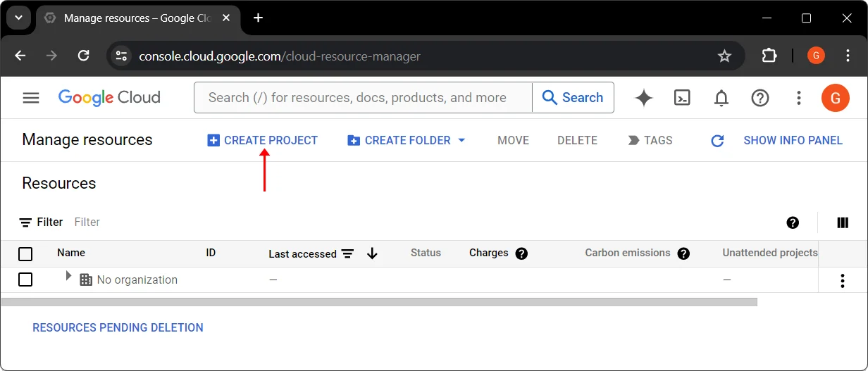This screenshot has width=868, height=371.
Task: Select the No organization row text
Action: 137,280
